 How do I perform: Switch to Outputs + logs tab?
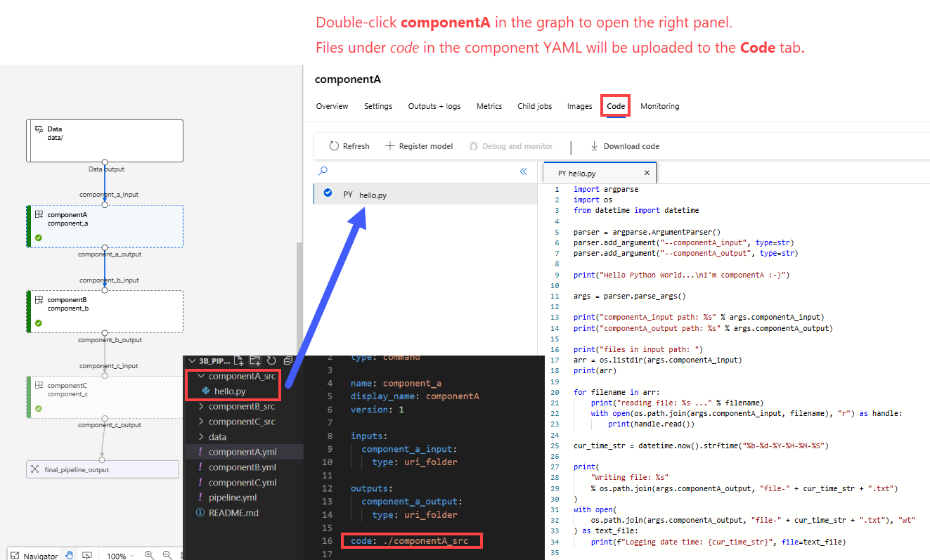[x=434, y=106]
